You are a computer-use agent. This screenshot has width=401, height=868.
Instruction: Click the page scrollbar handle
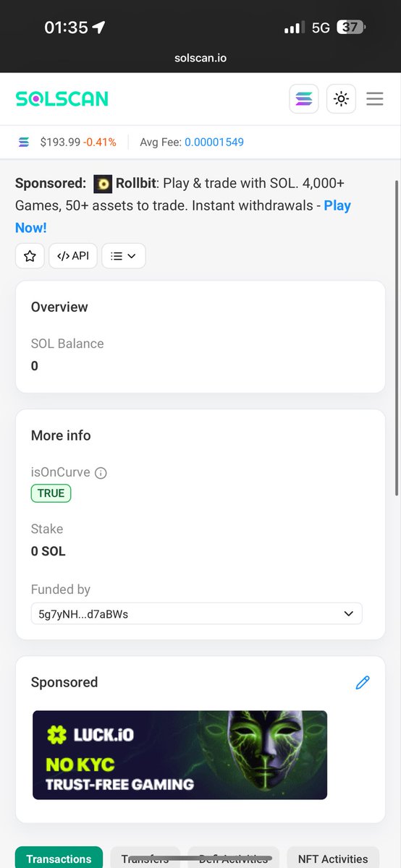[x=397, y=338]
